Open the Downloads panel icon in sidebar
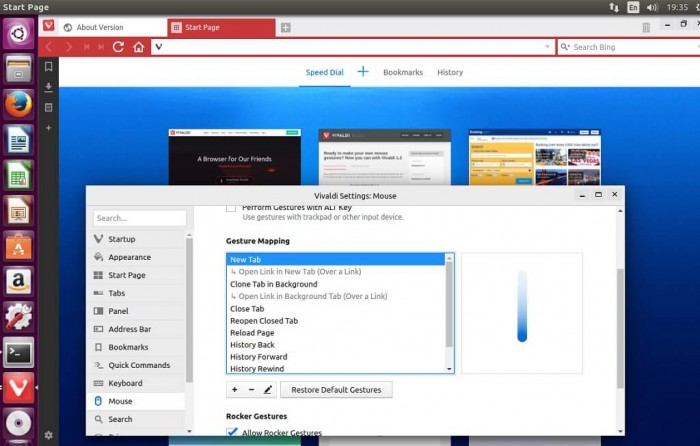 click(x=49, y=87)
